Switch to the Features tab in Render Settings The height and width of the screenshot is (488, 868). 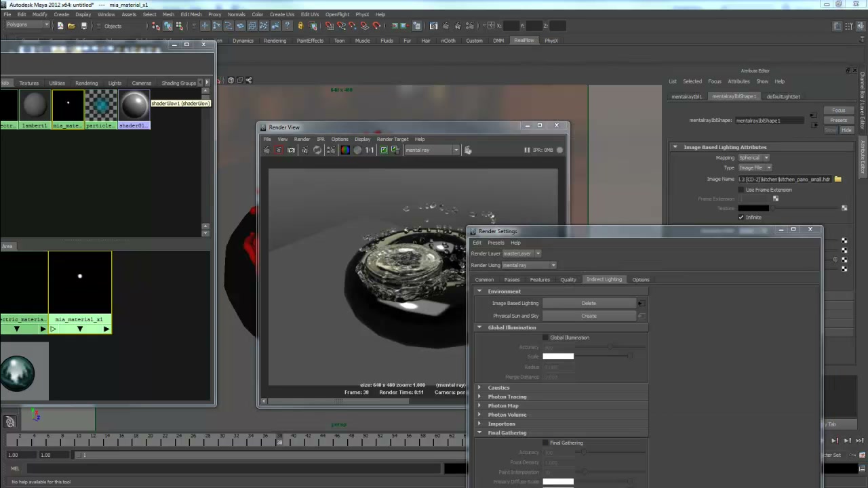click(540, 279)
